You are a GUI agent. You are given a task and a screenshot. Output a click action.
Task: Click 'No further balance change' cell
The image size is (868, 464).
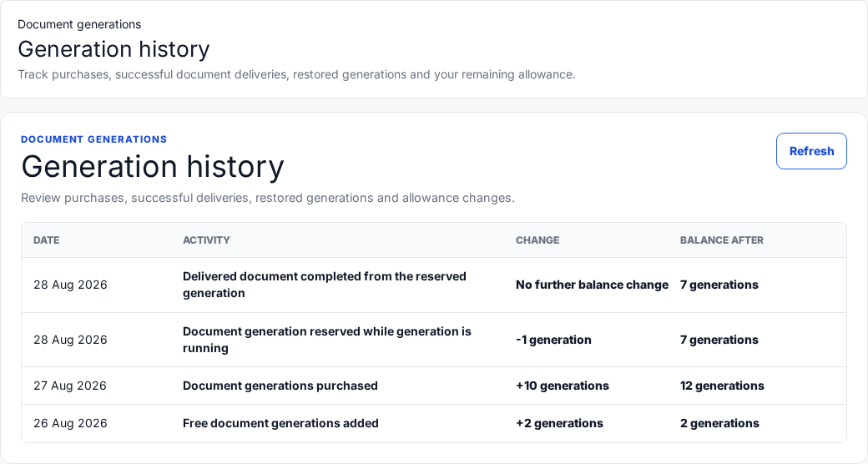[593, 285]
